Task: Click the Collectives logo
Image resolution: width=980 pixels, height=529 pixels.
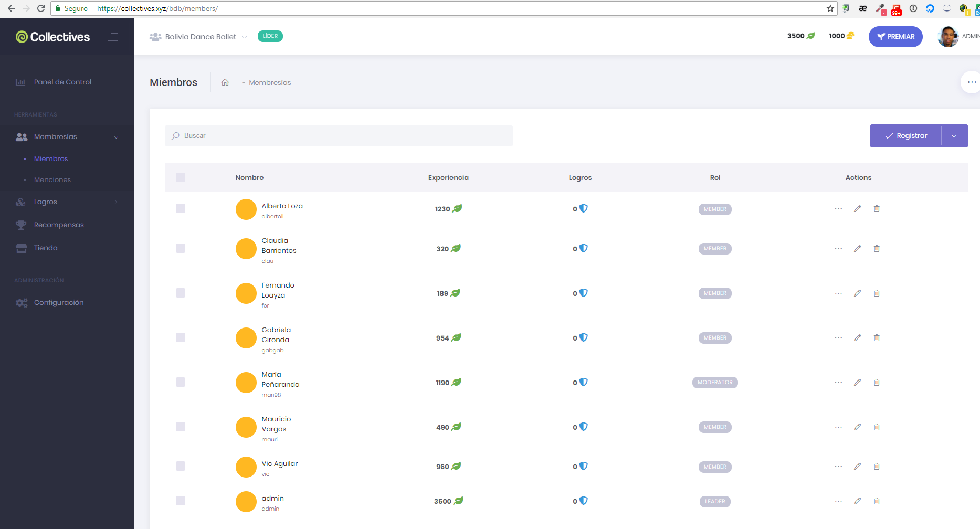Action: tap(52, 37)
